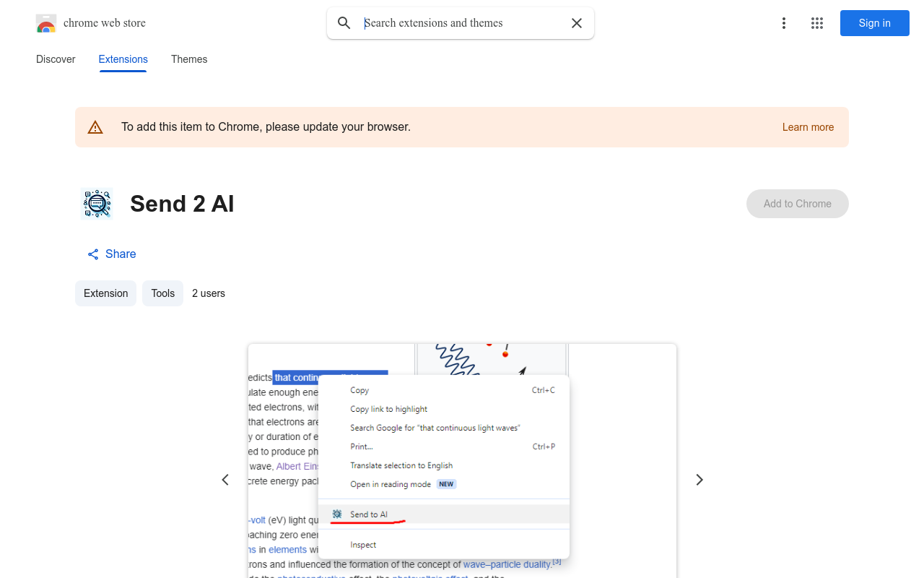Click the Add to Chrome button
924x578 pixels.
(798, 204)
